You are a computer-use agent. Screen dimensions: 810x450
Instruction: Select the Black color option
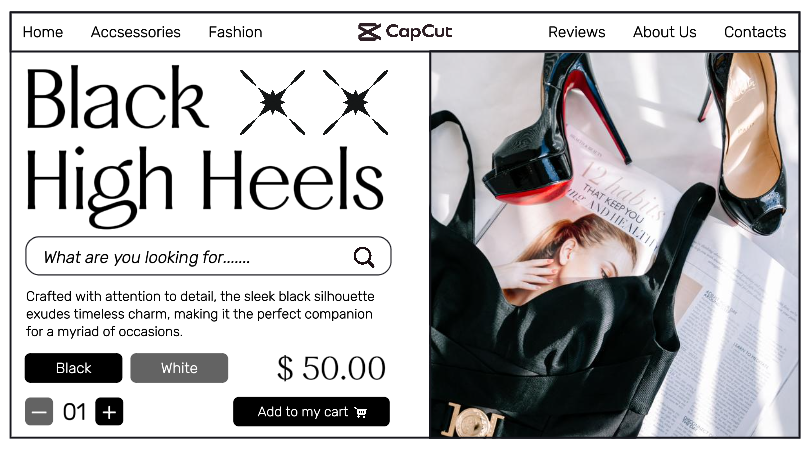pos(73,368)
